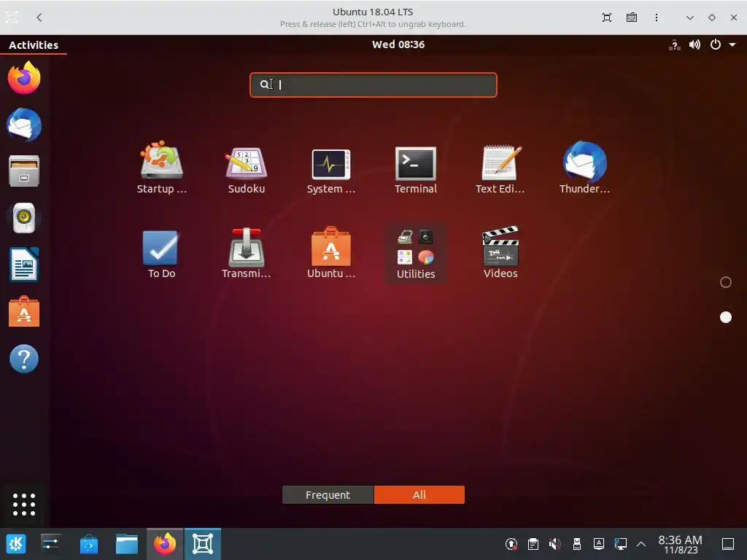This screenshot has height=560, width=747.
Task: Launch the Startup Disk Creator app
Action: pos(161,167)
